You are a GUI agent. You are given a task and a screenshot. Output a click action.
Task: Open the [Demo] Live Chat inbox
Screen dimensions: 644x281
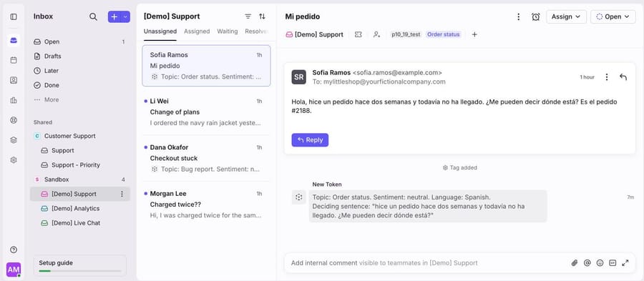pyautogui.click(x=80, y=223)
